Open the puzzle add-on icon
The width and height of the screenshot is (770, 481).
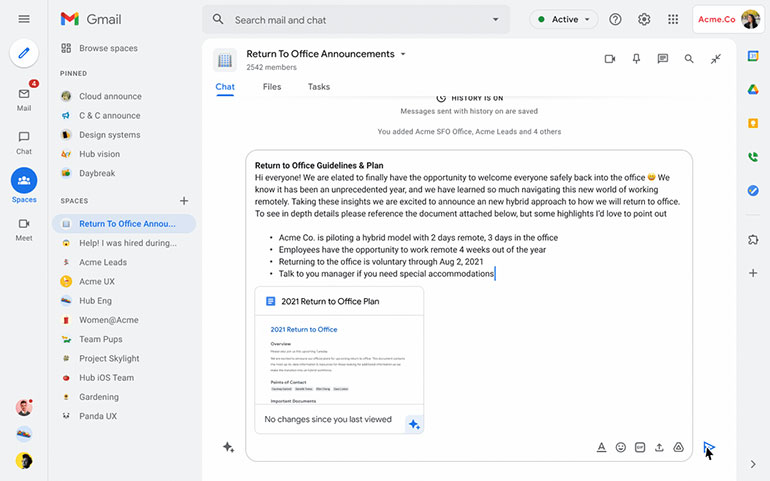pos(753,240)
